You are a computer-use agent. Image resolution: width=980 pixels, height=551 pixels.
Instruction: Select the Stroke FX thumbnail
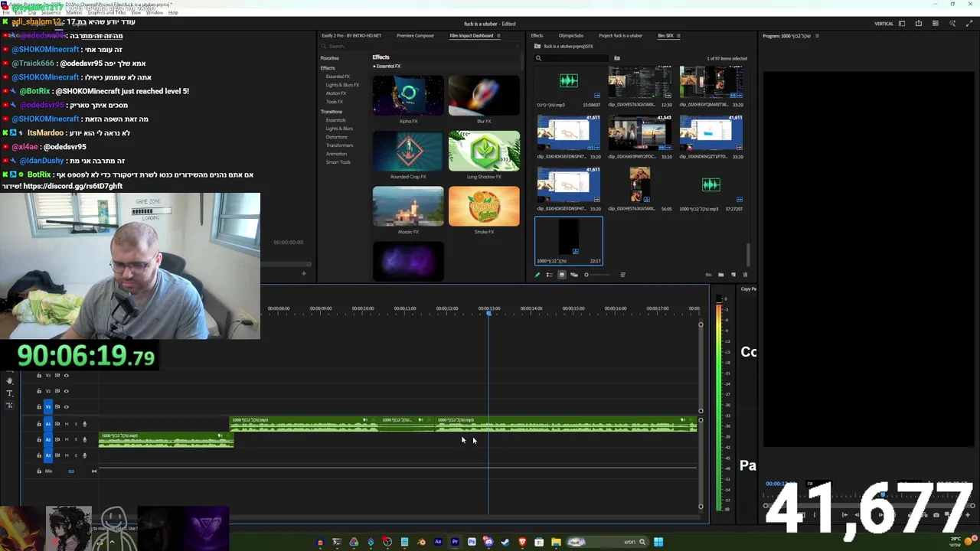tap(484, 207)
